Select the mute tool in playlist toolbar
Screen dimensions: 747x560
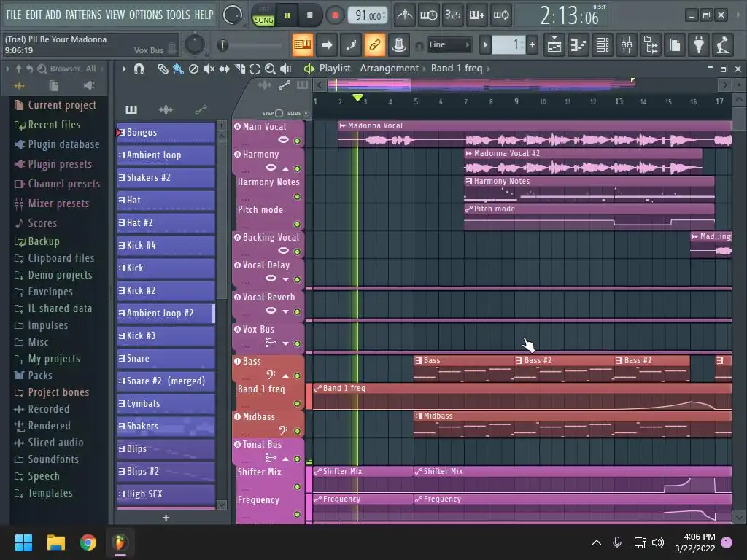click(x=209, y=69)
